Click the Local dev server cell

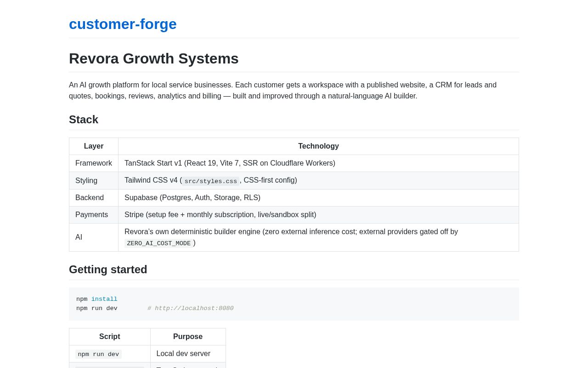pyautogui.click(x=188, y=354)
